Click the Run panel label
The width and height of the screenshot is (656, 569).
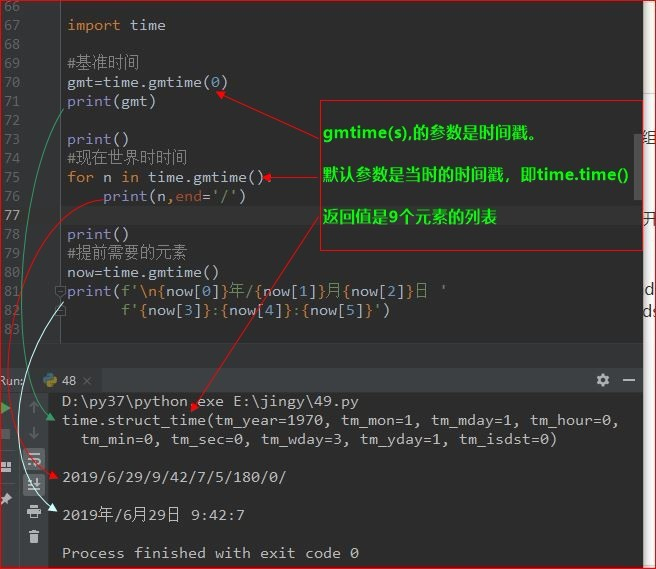point(10,381)
